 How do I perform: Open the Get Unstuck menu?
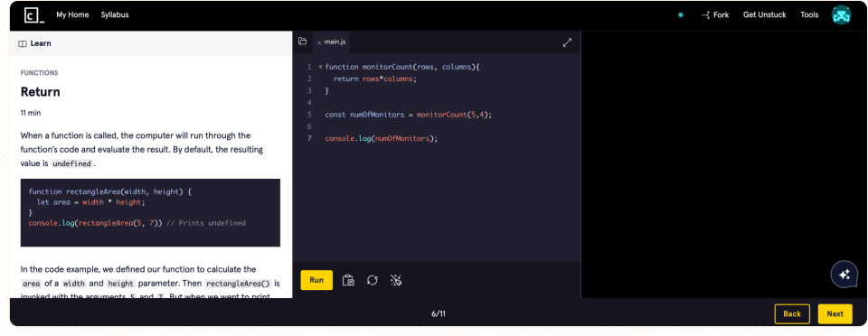coord(765,15)
